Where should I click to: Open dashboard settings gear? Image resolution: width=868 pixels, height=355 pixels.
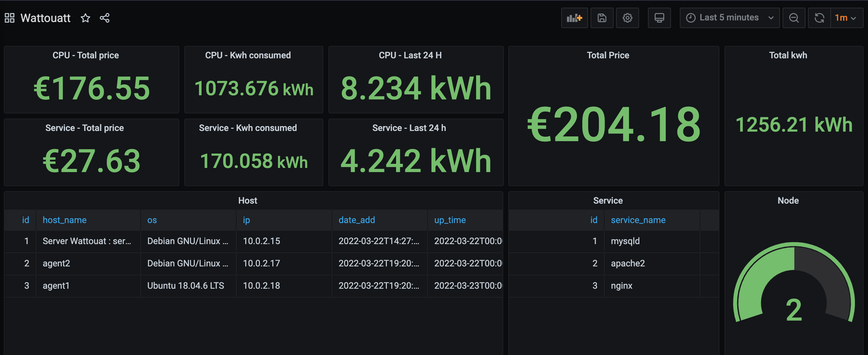[x=627, y=18]
